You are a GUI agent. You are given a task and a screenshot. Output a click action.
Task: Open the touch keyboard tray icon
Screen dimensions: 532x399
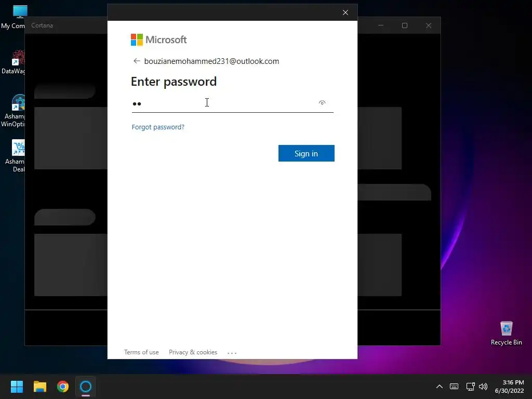[x=454, y=387]
